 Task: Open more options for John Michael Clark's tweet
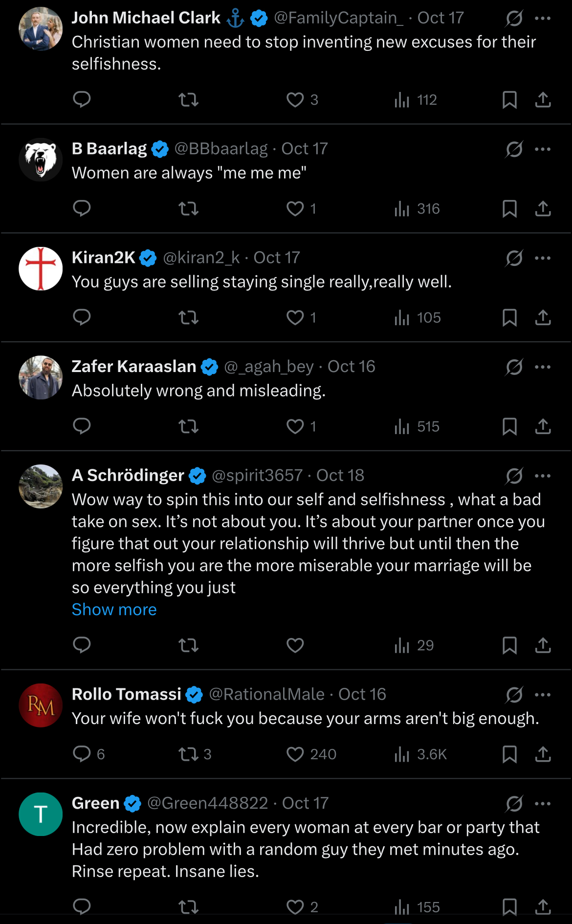[543, 19]
